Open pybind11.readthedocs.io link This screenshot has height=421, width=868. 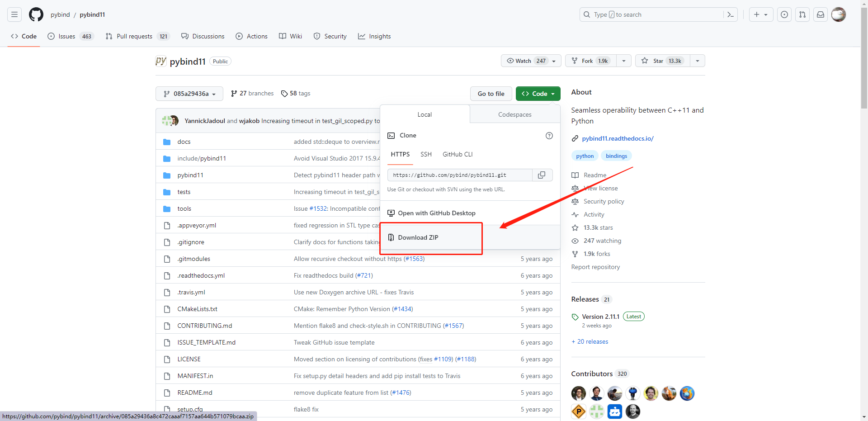coord(618,138)
